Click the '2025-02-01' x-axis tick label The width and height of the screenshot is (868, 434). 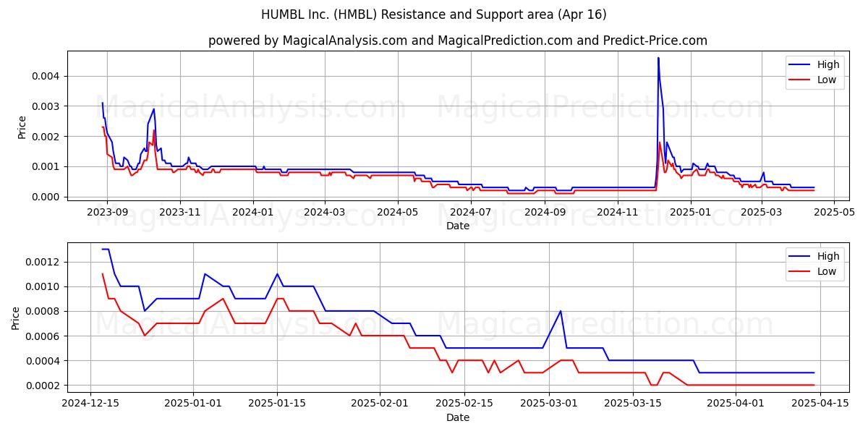click(380, 404)
